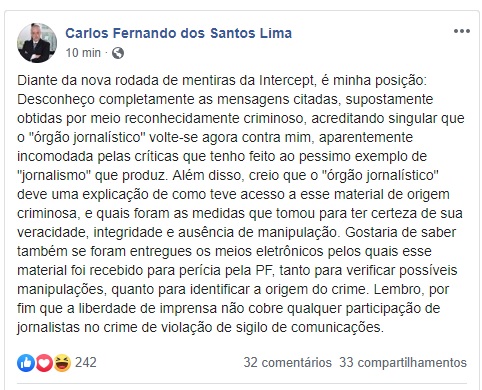Click the yellow Haha laughing reaction icon
The height and width of the screenshot is (390, 482).
pyautogui.click(x=62, y=363)
